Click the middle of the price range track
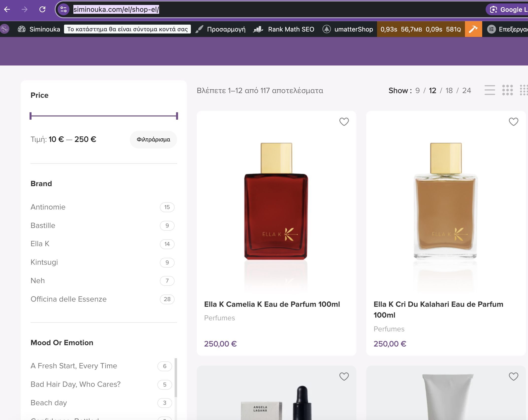This screenshot has width=528, height=420. pyautogui.click(x=104, y=116)
